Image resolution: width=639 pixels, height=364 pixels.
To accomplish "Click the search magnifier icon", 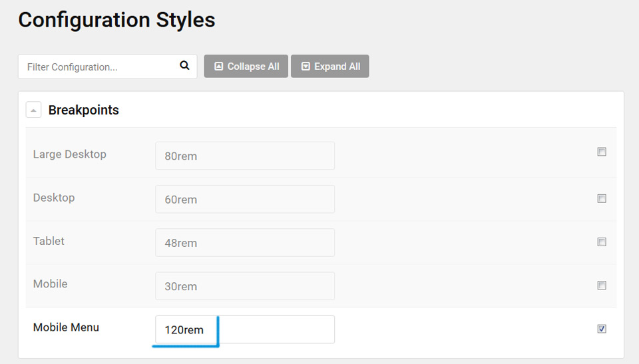I will pyautogui.click(x=184, y=65).
